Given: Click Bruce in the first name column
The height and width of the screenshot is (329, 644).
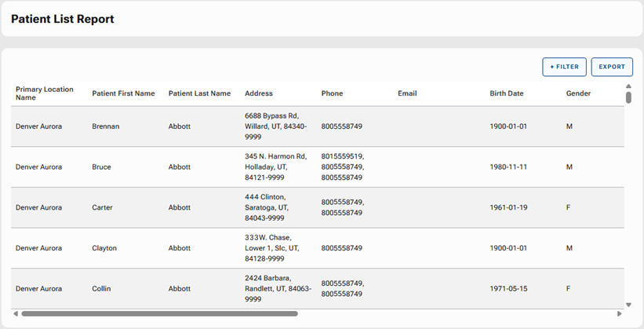Looking at the screenshot, I should click(101, 167).
